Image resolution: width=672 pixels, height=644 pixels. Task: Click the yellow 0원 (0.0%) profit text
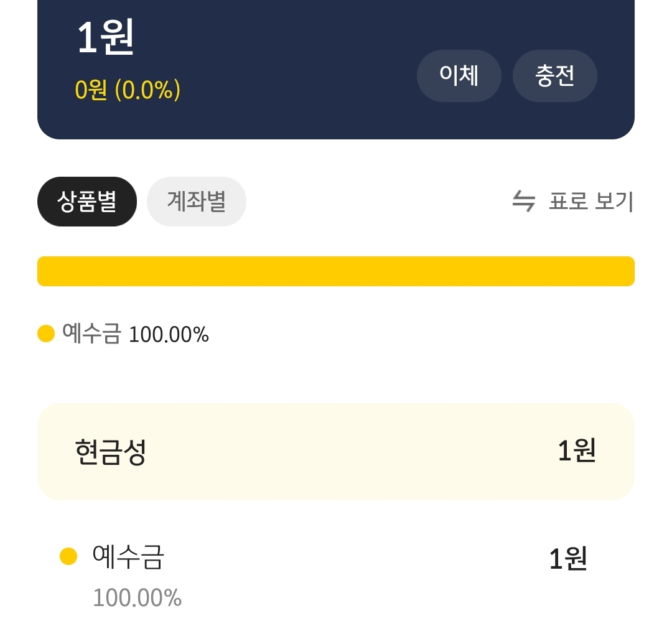point(128,90)
